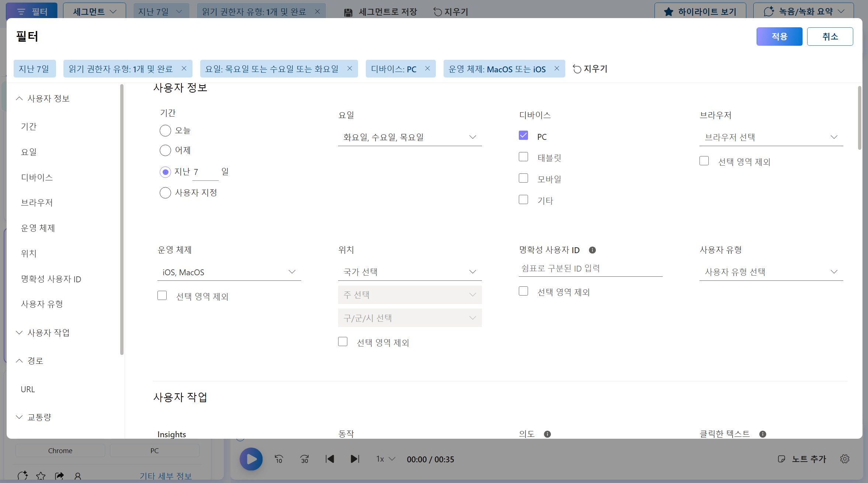This screenshot has width=868, height=483.
Task: Click the info icon beside 클릭한 텍스트
Action: (x=763, y=434)
